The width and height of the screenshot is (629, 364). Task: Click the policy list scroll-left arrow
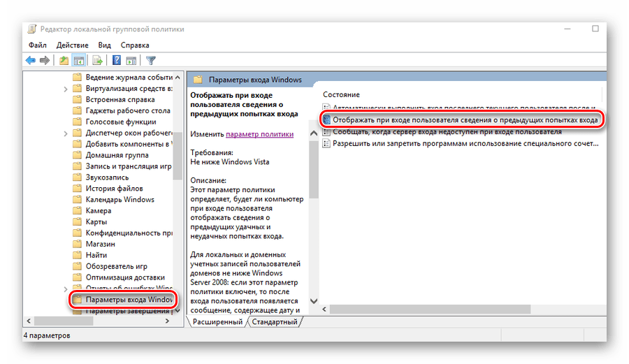click(x=324, y=309)
